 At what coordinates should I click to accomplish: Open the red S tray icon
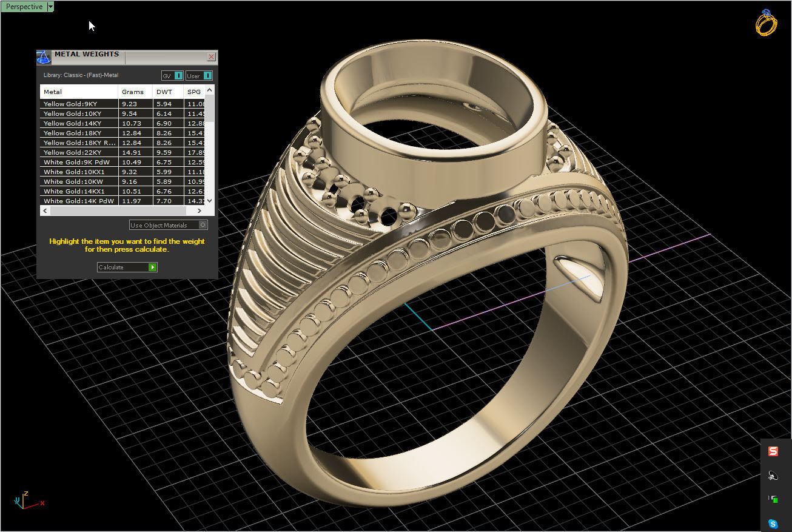(773, 451)
